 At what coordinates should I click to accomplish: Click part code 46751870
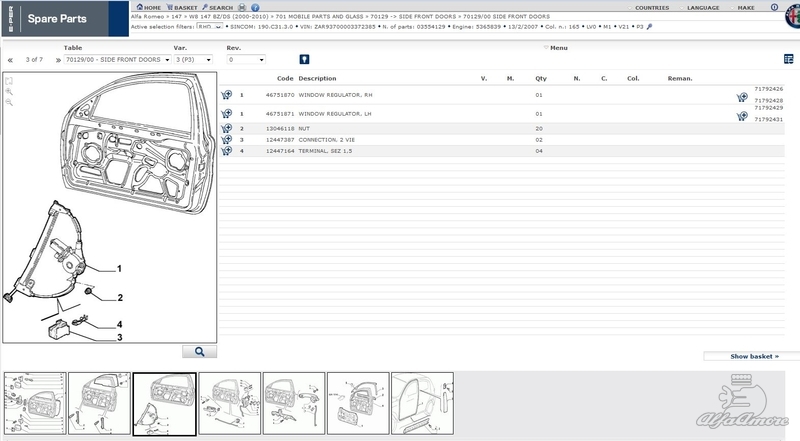[280, 95]
